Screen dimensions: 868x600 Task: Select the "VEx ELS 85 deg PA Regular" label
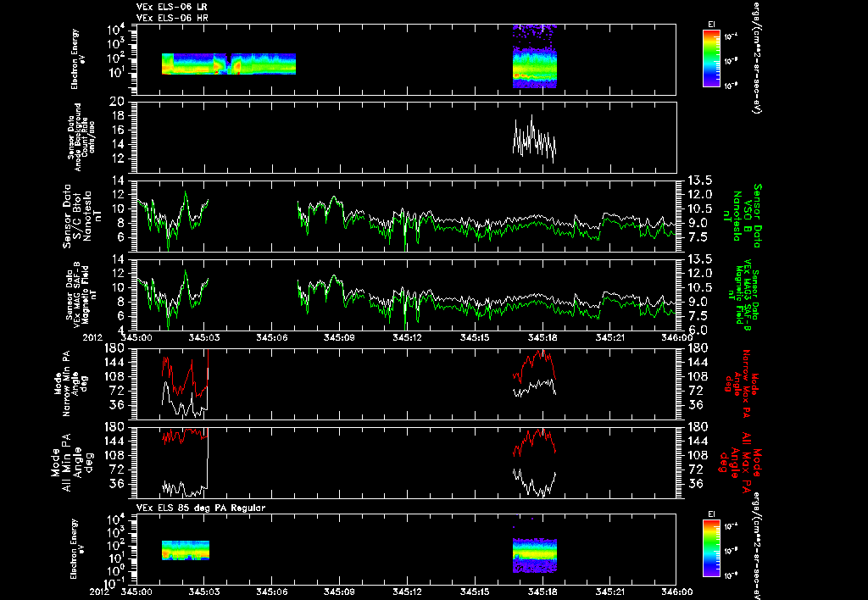(200, 508)
